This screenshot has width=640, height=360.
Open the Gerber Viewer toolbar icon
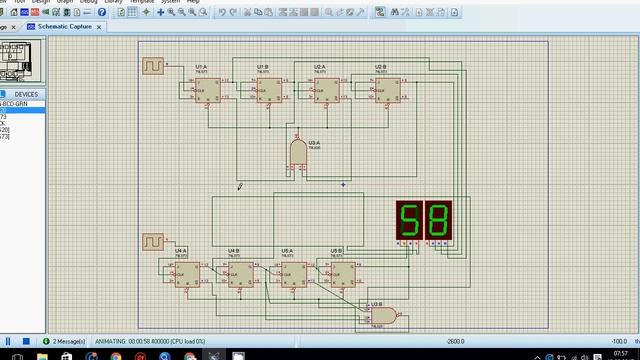coord(56,12)
